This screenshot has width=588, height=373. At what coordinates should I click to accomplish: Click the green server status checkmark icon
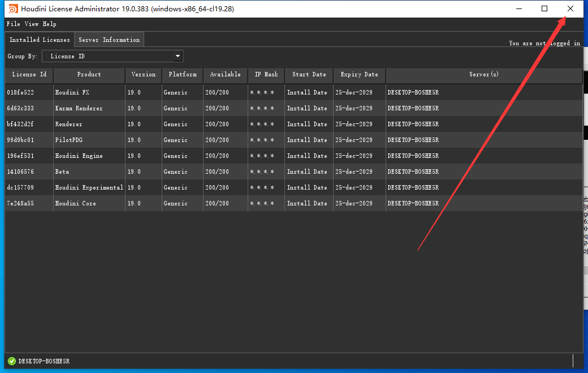click(11, 361)
